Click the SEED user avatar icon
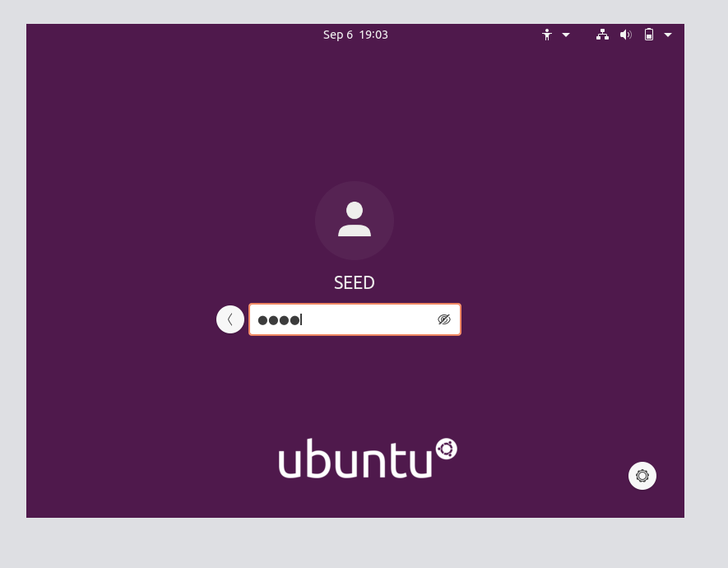The height and width of the screenshot is (568, 728). (355, 221)
